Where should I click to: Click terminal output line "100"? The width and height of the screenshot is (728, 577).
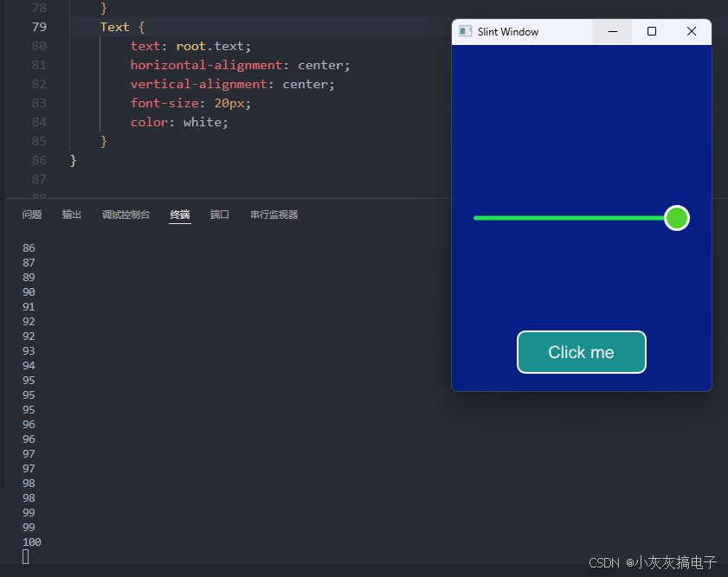click(31, 542)
